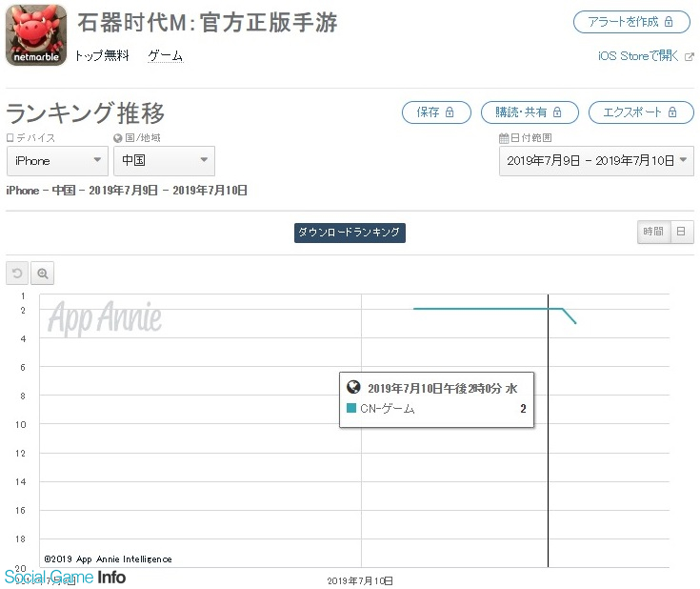This screenshot has width=700, height=589.
Task: Click the device icon beside デバイス
Action: click(10, 138)
